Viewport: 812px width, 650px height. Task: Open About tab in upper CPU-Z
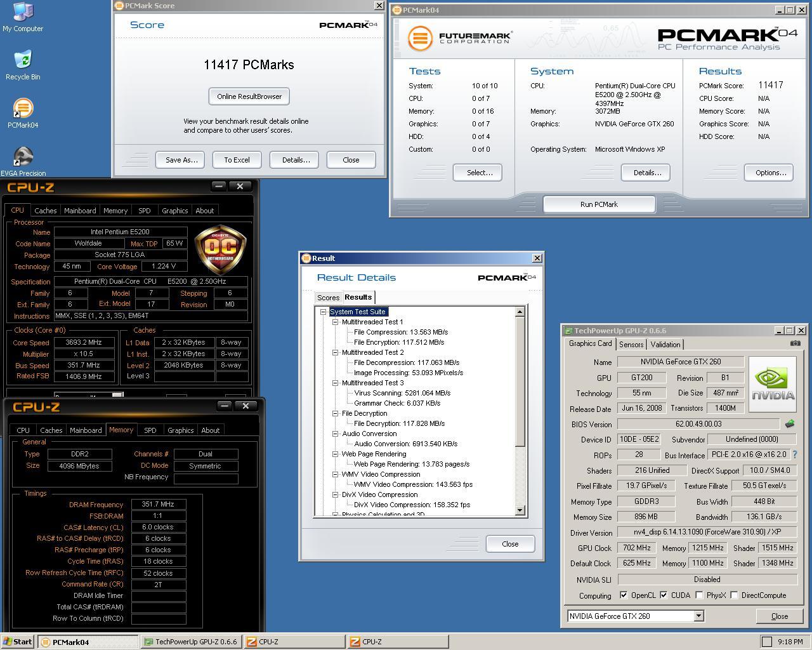(204, 211)
